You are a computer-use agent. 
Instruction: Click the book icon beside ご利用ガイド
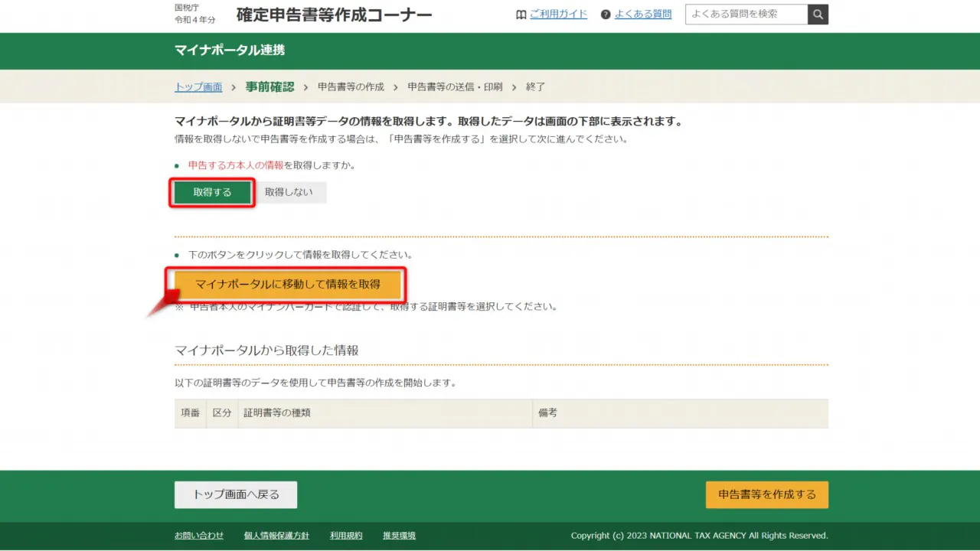click(x=521, y=15)
